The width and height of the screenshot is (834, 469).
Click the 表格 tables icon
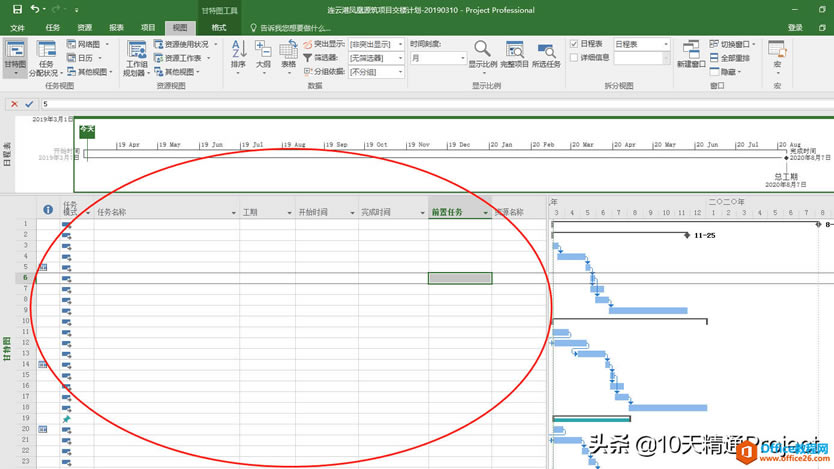[x=288, y=49]
